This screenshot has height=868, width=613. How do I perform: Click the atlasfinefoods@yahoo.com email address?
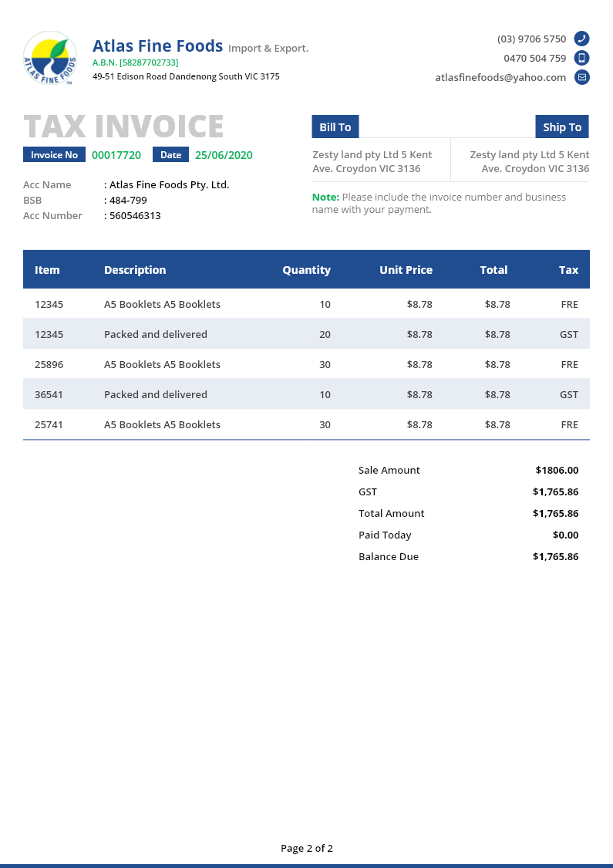point(500,77)
